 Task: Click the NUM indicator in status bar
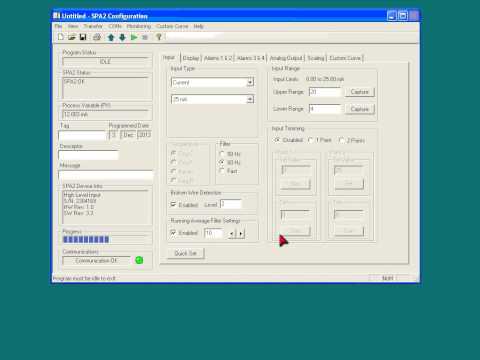tap(387, 278)
